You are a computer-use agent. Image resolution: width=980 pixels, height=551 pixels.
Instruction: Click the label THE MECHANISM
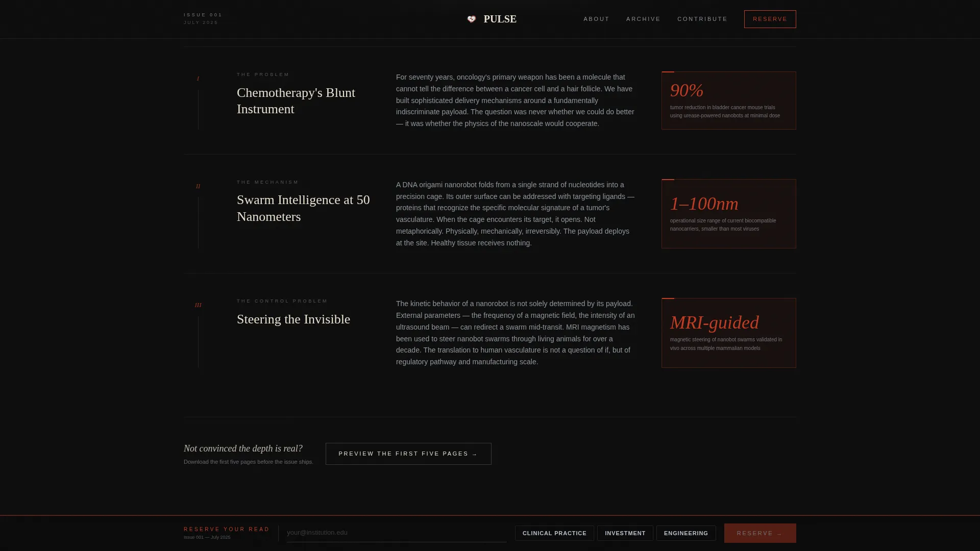coord(267,182)
